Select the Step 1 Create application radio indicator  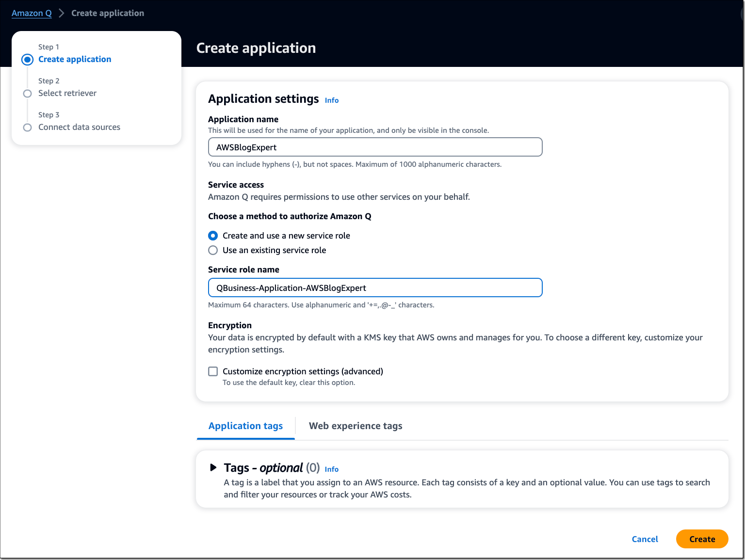tap(28, 59)
